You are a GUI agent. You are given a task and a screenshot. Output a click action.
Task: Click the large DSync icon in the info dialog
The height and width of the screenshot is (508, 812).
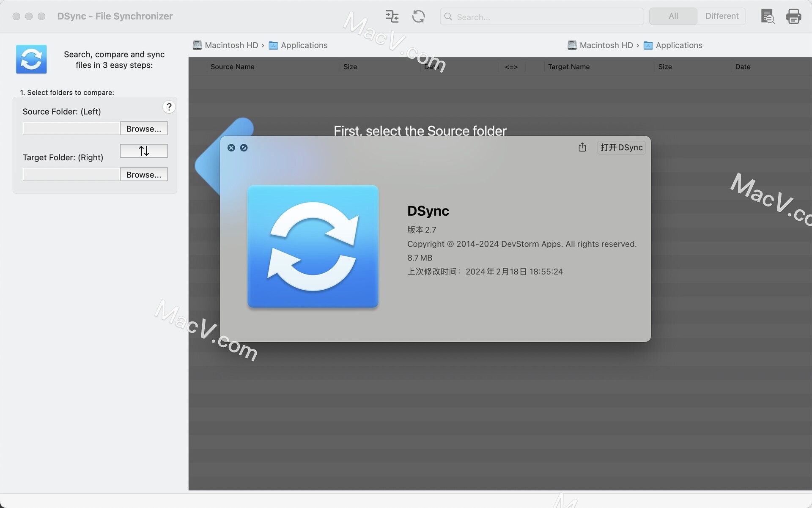pyautogui.click(x=313, y=247)
